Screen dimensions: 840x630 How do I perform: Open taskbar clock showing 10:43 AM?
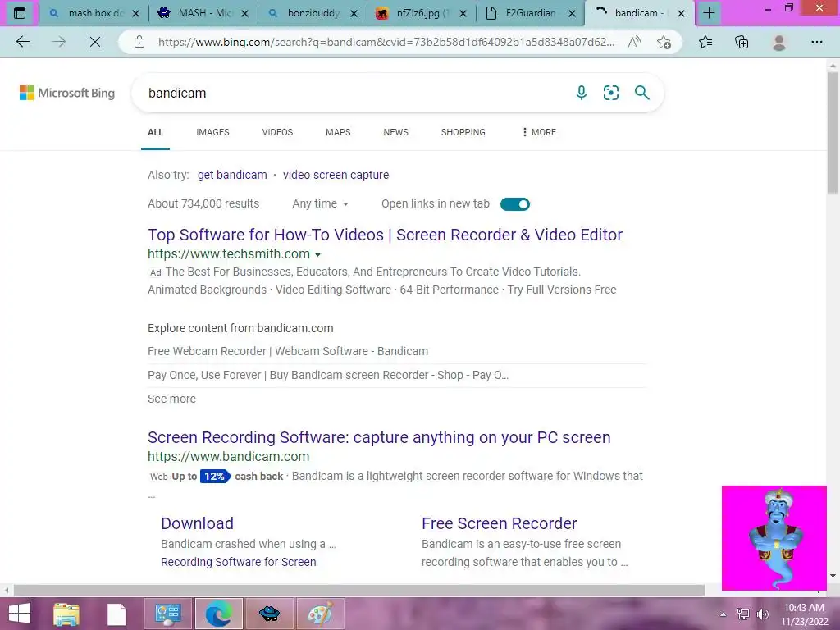pos(804,614)
